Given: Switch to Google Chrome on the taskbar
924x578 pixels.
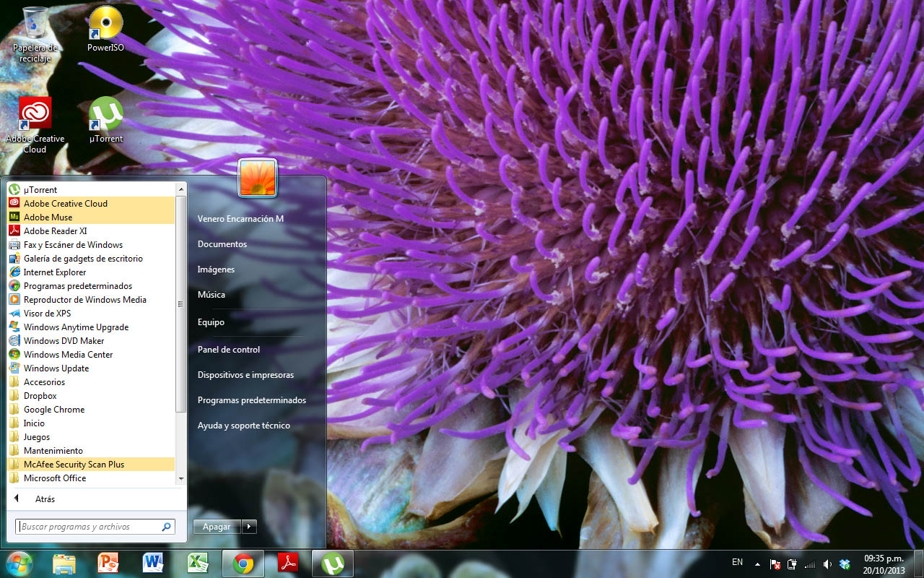Looking at the screenshot, I should pos(243,563).
